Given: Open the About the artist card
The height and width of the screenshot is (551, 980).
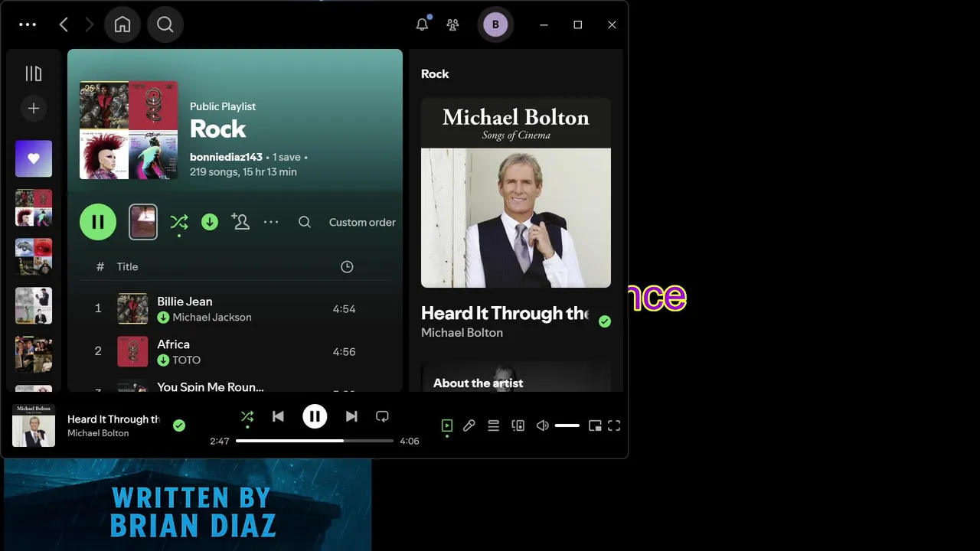Looking at the screenshot, I should click(x=516, y=377).
